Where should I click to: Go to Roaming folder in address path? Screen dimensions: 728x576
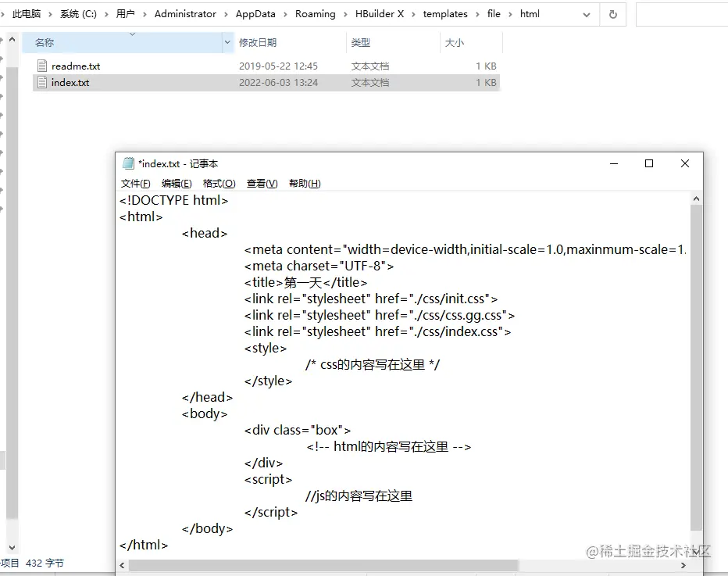point(316,14)
